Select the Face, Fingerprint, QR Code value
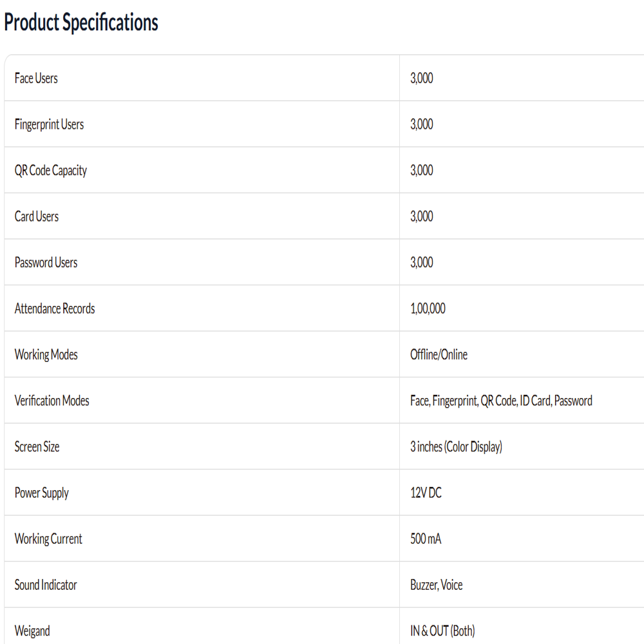Image resolution: width=644 pixels, height=644 pixels. click(501, 401)
